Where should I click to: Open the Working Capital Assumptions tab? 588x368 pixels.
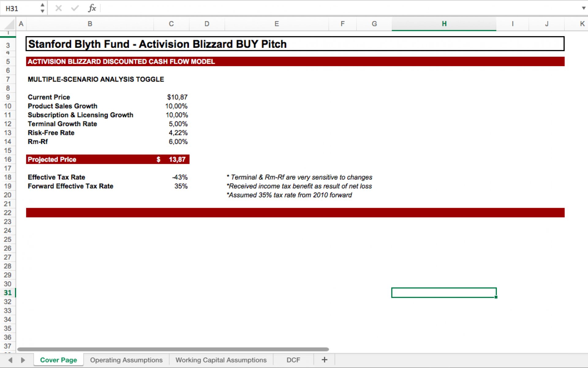coord(221,360)
